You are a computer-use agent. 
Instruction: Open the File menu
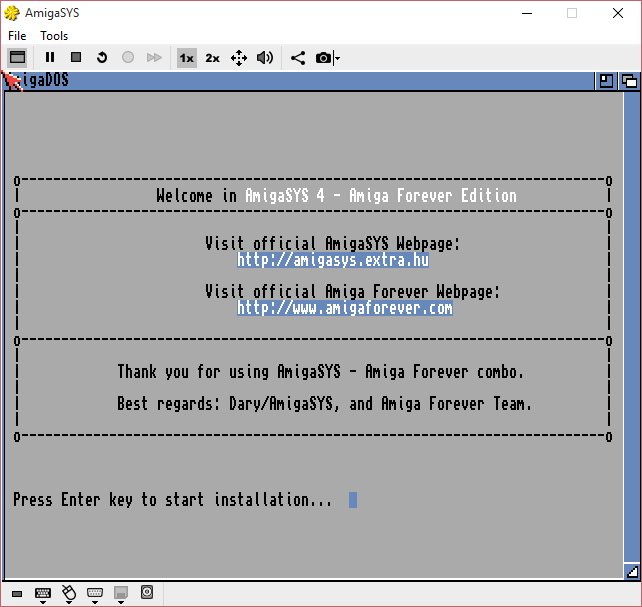[17, 36]
